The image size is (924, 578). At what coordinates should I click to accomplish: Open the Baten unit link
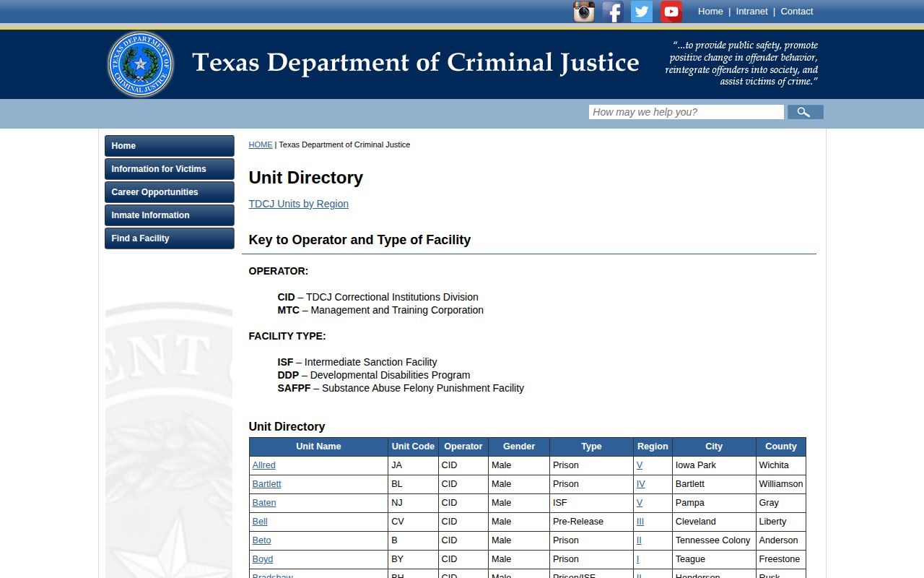[264, 503]
